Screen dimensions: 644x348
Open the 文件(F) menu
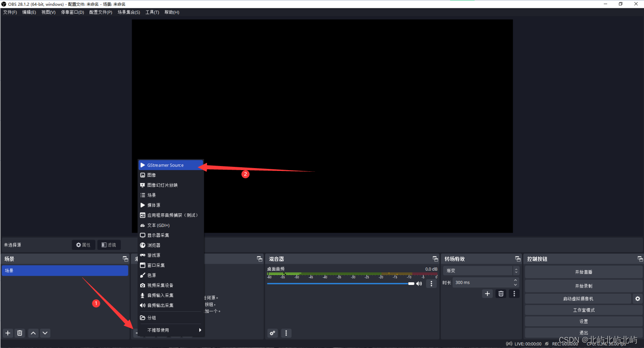coord(10,12)
